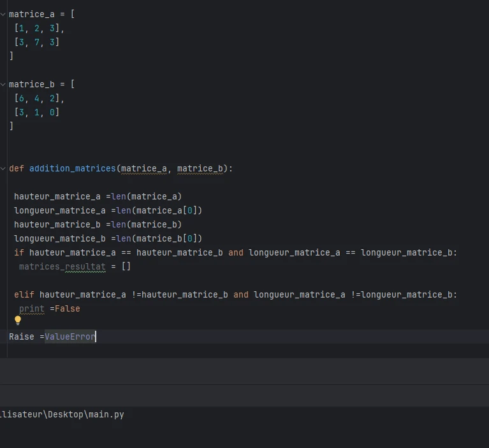Click the longueur_matrice_b assignment line

(108, 238)
